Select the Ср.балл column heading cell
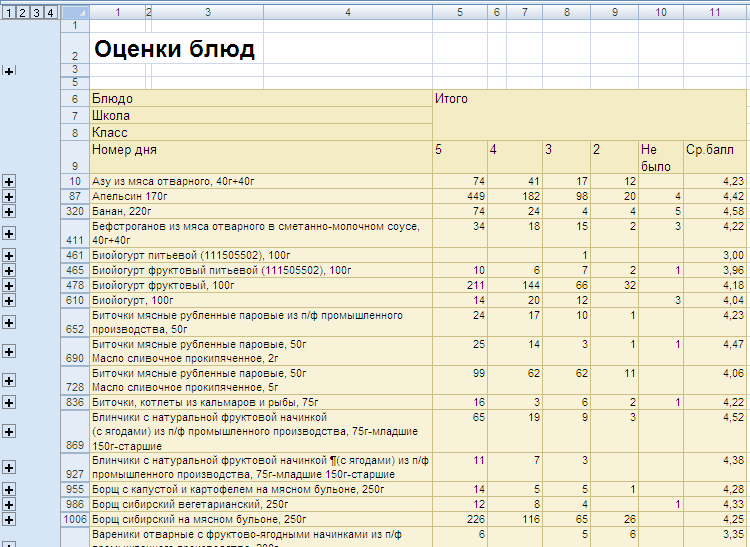Screen dimensions: 750x547 coord(715,157)
